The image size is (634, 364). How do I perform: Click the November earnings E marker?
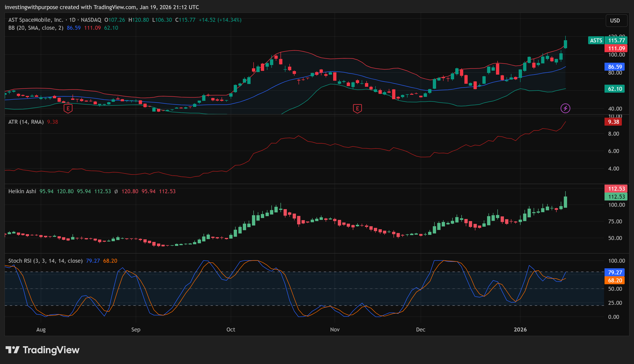coord(357,109)
